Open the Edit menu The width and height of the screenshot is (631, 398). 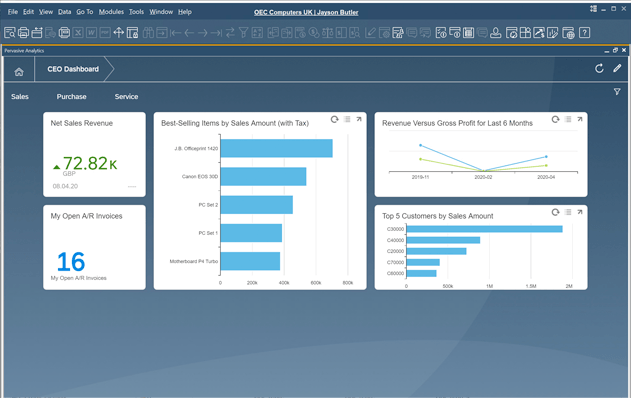28,12
